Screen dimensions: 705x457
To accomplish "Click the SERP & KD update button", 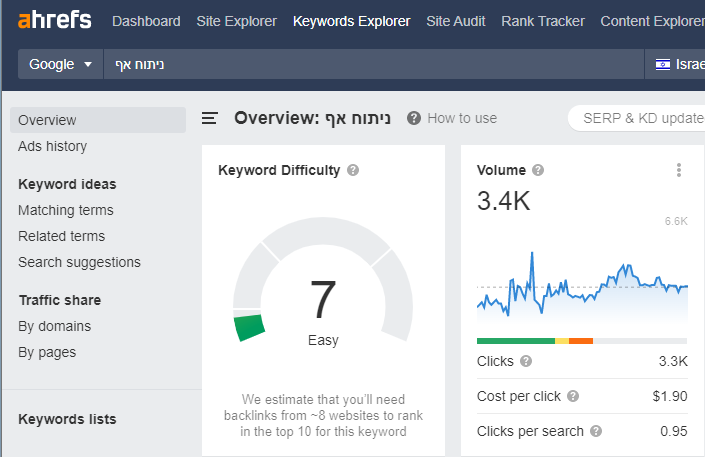I will click(637, 118).
